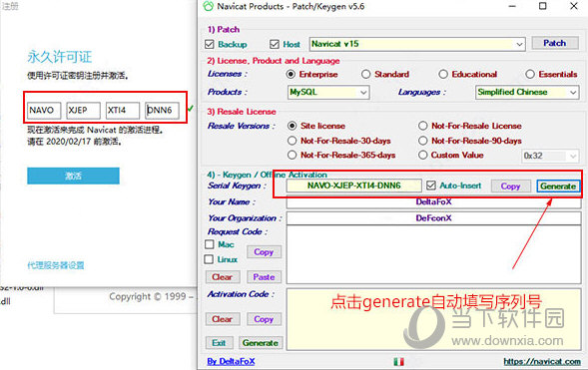Select the Custom Value radio button
The width and height of the screenshot is (588, 370).
tap(422, 155)
